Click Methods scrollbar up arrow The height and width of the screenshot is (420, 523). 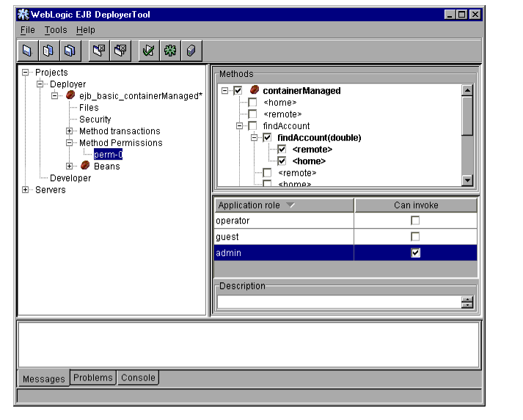pos(467,90)
